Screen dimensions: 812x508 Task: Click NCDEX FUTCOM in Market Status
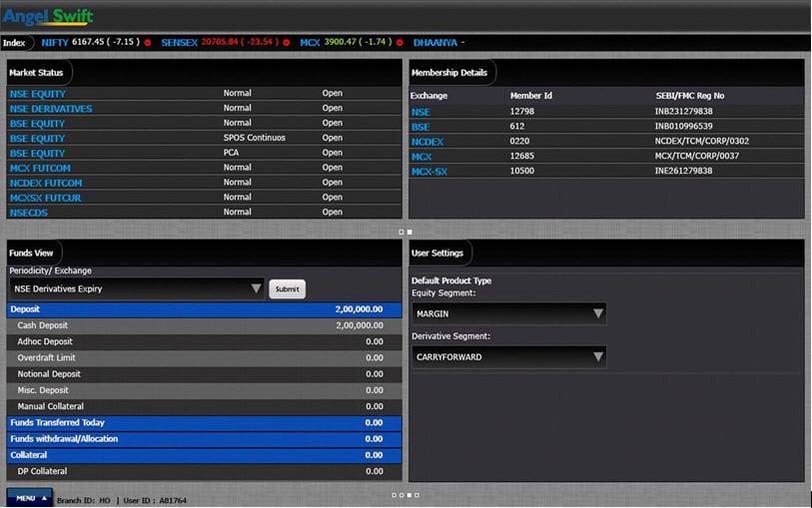pos(46,183)
